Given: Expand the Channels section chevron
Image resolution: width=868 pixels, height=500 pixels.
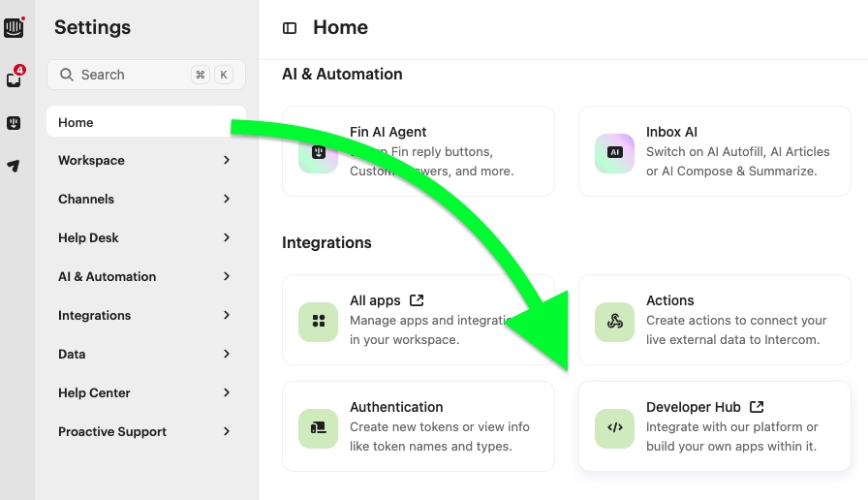Looking at the screenshot, I should 227,199.
